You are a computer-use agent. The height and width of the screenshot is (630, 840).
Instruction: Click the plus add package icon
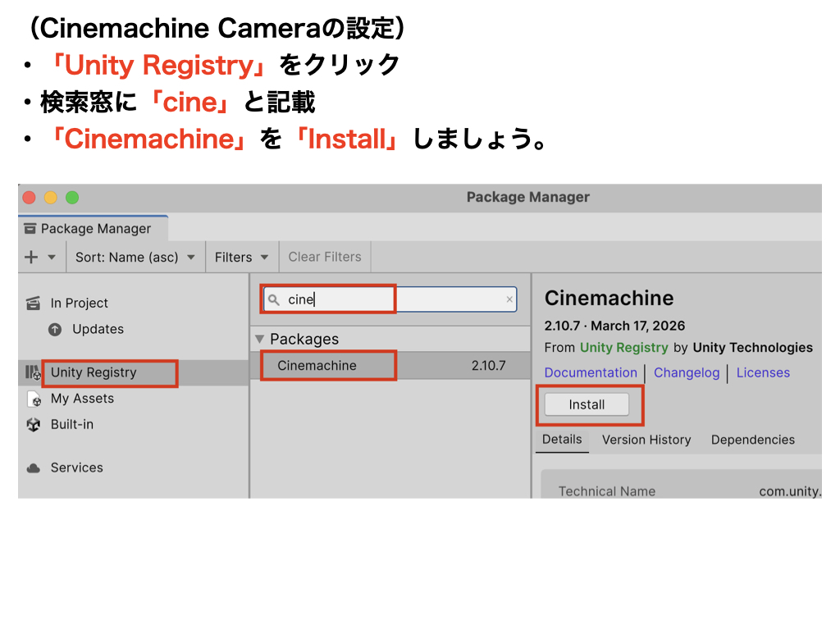click(x=31, y=257)
